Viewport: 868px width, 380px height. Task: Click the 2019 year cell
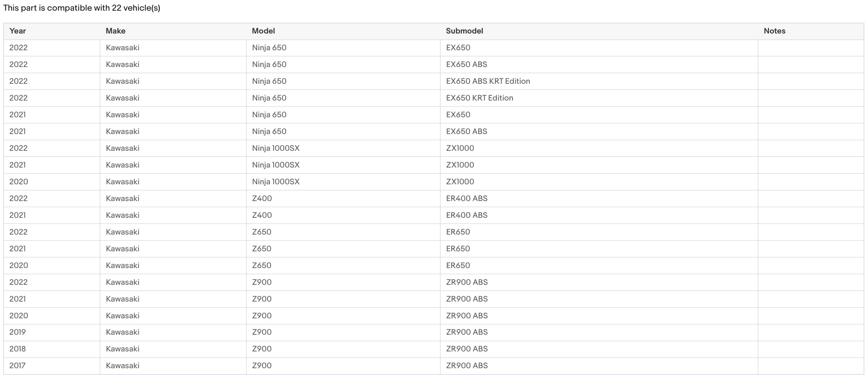18,332
